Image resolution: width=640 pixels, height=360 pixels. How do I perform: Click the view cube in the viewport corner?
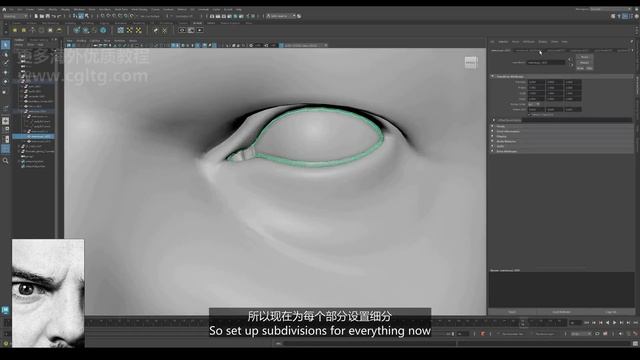[471, 62]
